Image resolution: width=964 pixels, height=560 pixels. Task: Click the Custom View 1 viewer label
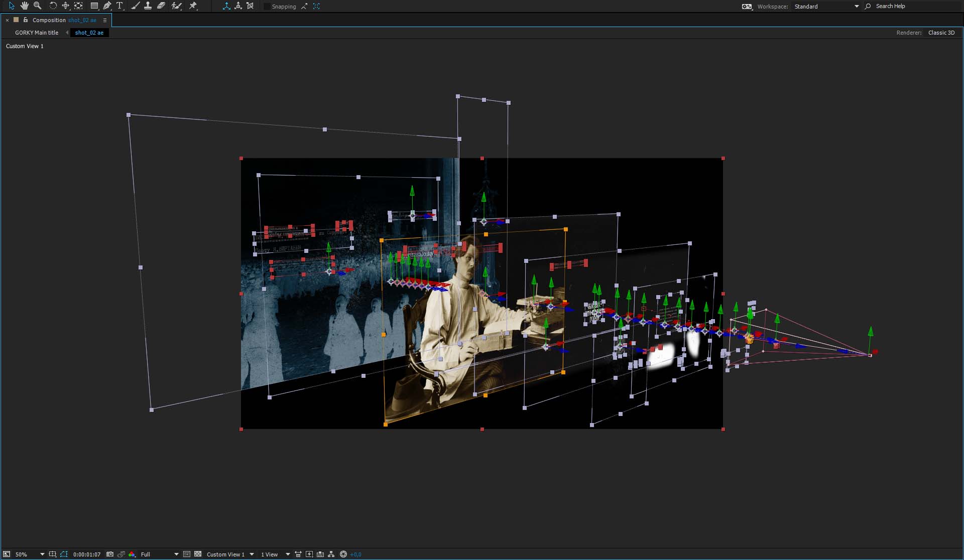click(25, 46)
